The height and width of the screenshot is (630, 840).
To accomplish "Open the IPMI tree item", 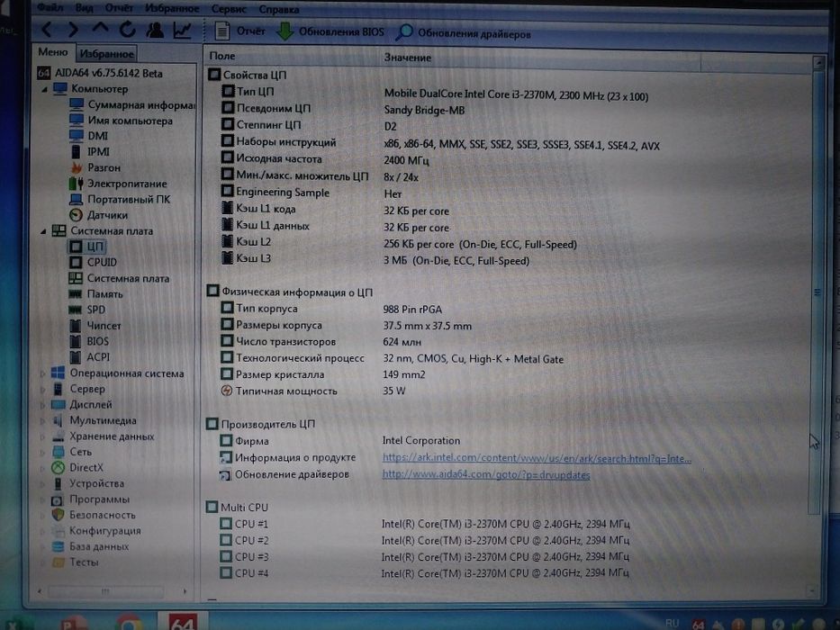I will tap(89, 151).
